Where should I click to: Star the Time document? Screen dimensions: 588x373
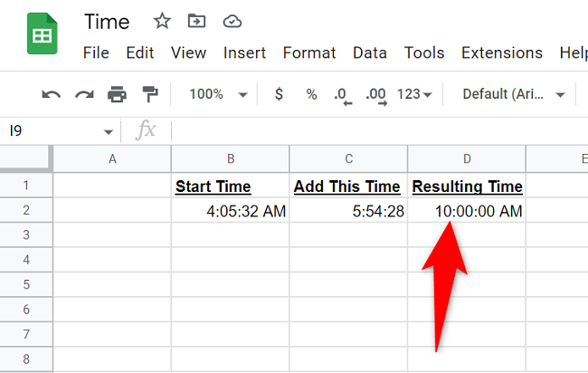[162, 21]
